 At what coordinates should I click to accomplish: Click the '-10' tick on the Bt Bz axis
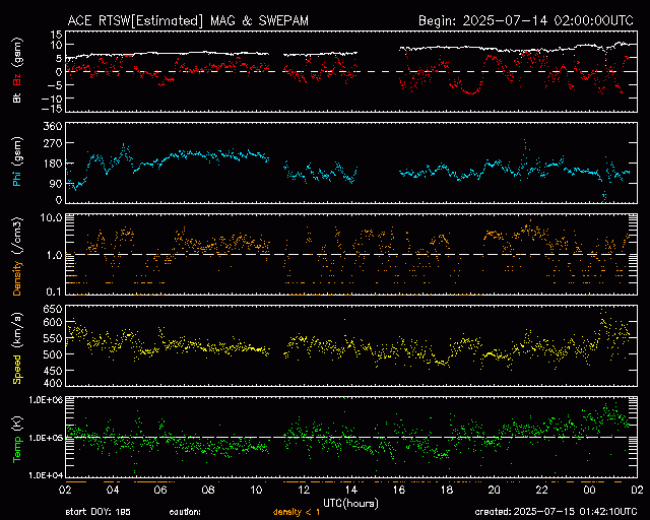pyautogui.click(x=51, y=99)
